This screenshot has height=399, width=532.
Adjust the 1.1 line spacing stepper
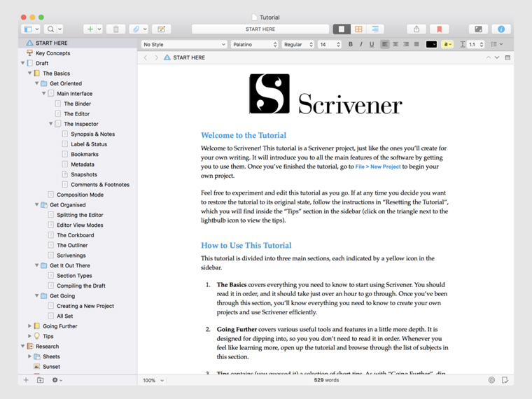(x=482, y=44)
